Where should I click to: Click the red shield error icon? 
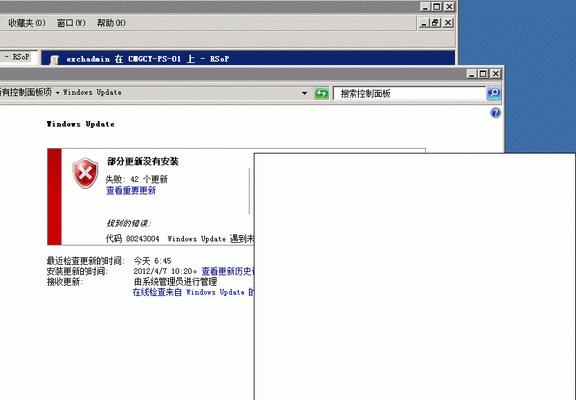pyautogui.click(x=85, y=173)
